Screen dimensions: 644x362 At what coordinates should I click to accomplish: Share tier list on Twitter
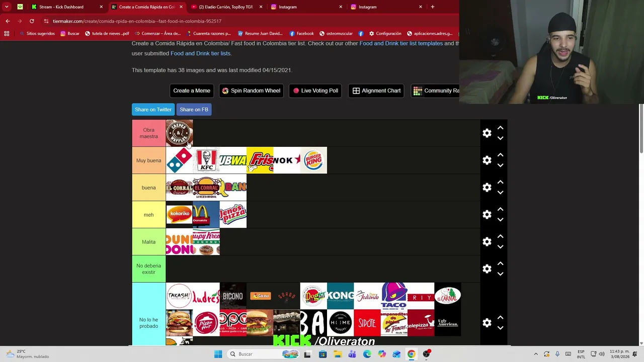(x=153, y=110)
